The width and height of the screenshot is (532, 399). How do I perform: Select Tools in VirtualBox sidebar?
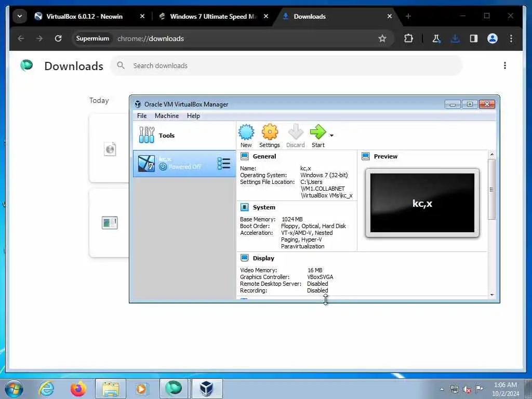[x=184, y=136]
